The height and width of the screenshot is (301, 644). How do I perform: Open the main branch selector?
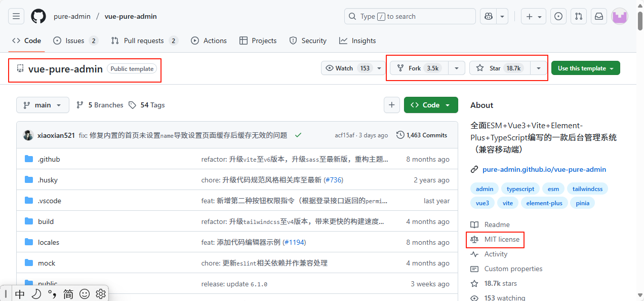coord(43,105)
